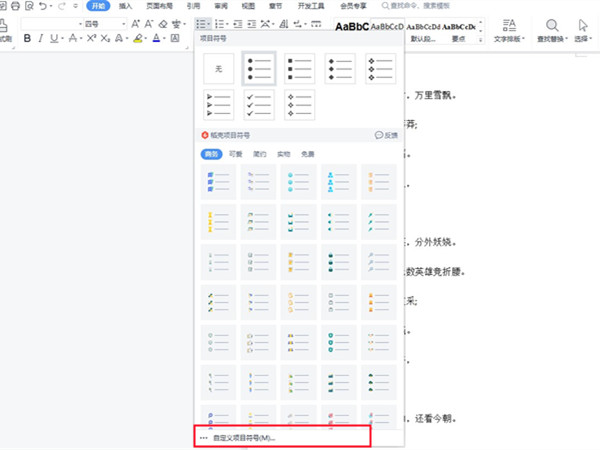Click the superscript X² icon

[91, 39]
